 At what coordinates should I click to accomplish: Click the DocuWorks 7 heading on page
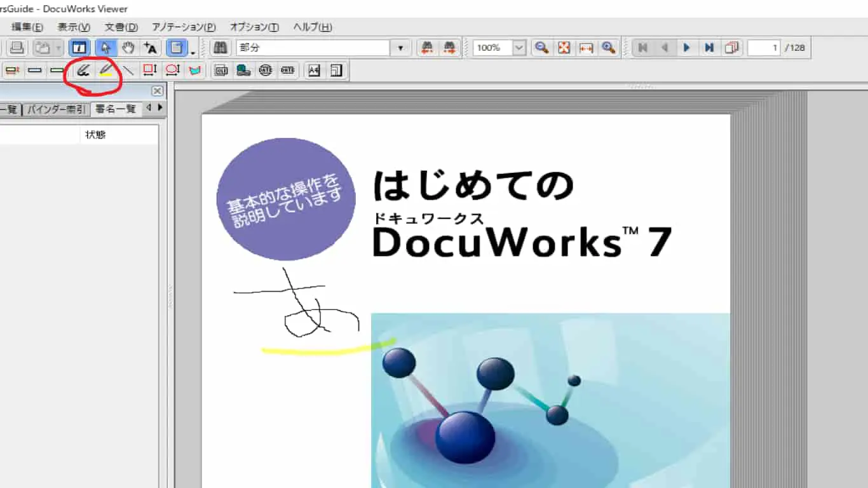click(x=522, y=241)
